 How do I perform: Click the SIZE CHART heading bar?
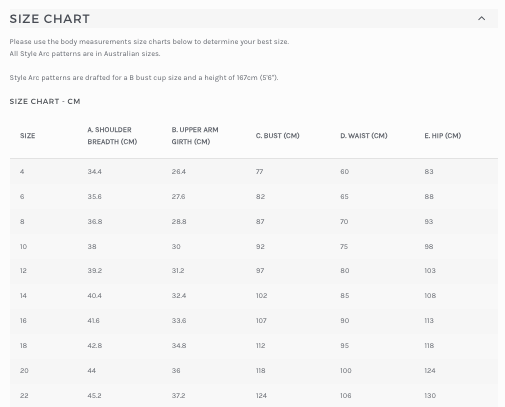(254, 19)
